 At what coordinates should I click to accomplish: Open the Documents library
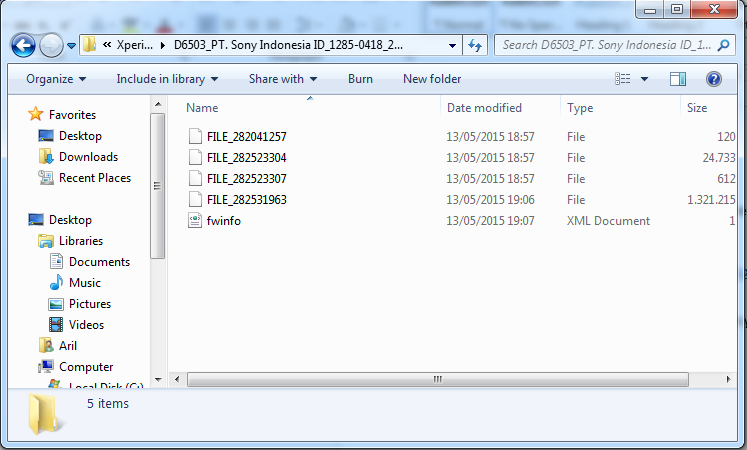(x=99, y=261)
